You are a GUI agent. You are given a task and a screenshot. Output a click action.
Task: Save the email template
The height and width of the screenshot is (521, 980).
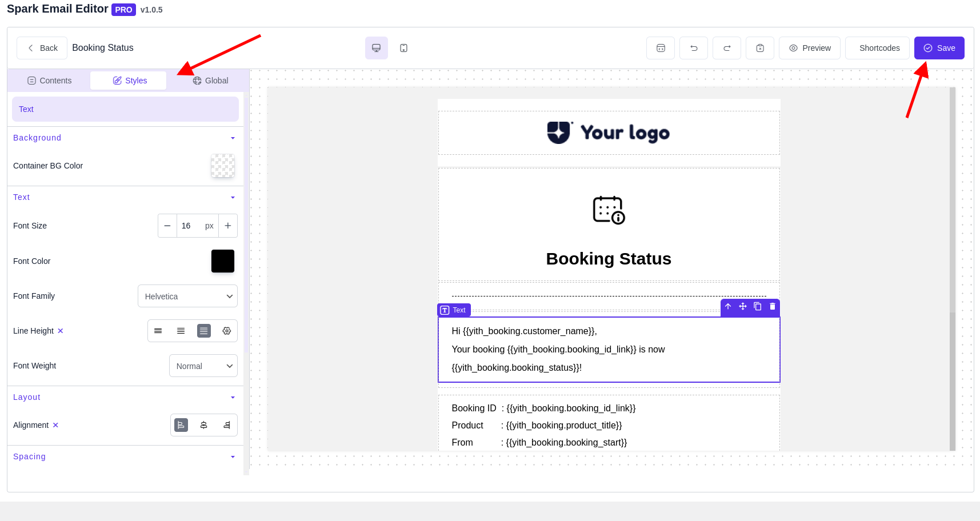tap(939, 48)
